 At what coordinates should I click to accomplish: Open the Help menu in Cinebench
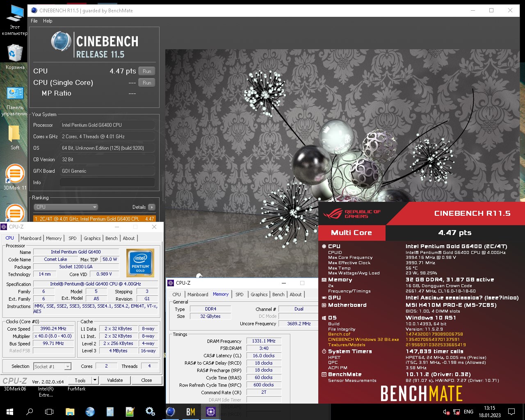pos(48,21)
